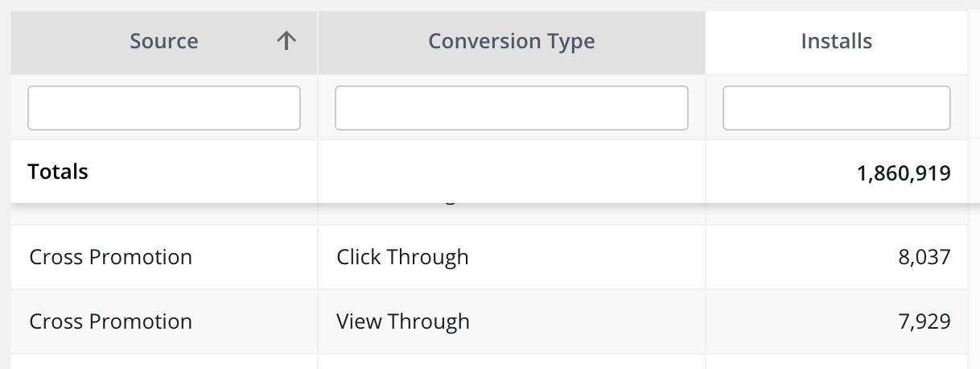Click the ascending sort arrow in Source header

[x=286, y=41]
